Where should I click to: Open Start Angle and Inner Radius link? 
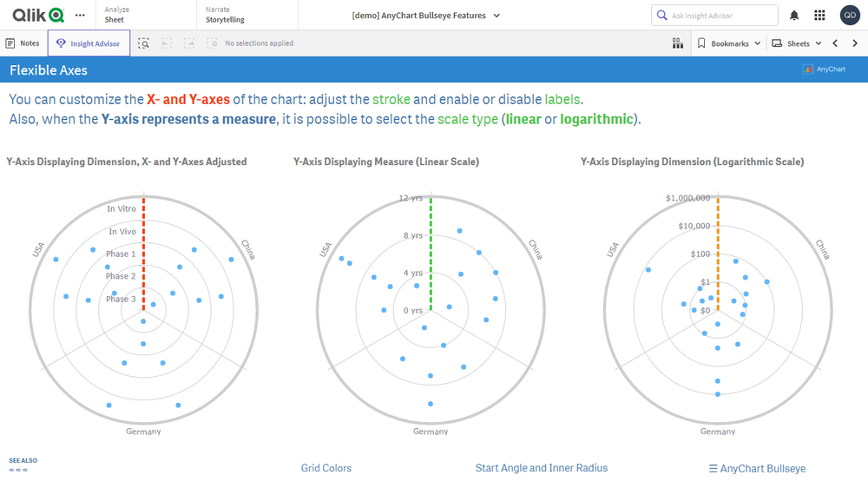click(542, 468)
